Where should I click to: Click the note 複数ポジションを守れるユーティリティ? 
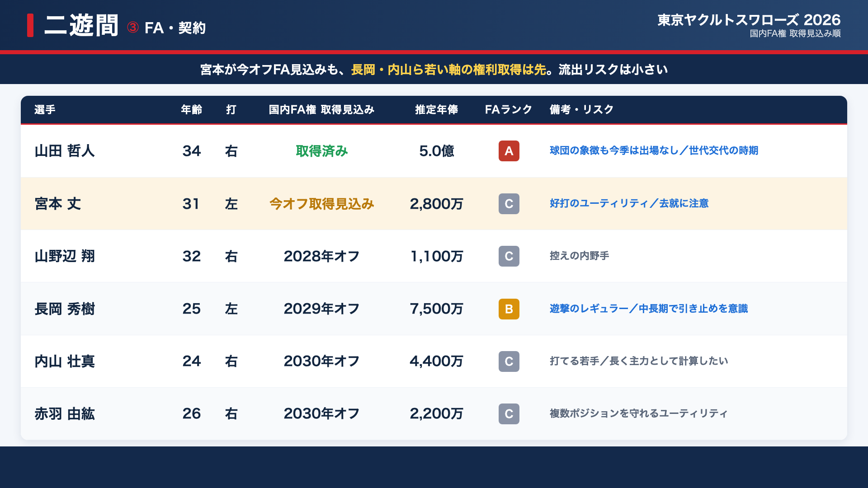pyautogui.click(x=639, y=413)
